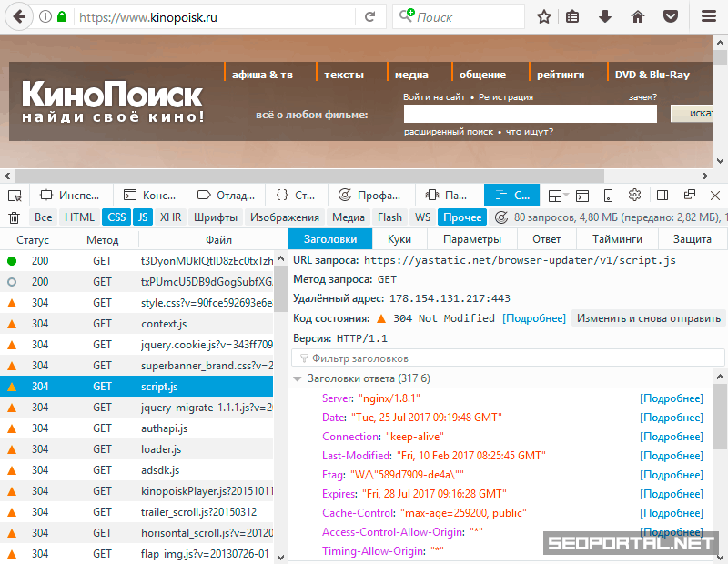Click 'Изменить и снова отправить' button
The image size is (728, 564).
(x=648, y=318)
